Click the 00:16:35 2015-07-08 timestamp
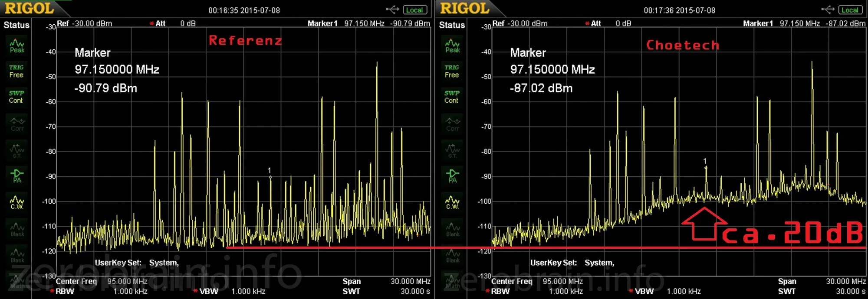Image resolution: width=868 pixels, height=299 pixels. [x=244, y=10]
